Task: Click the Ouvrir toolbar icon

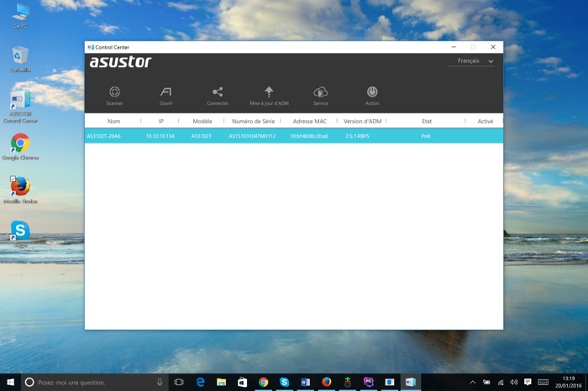Action: pyautogui.click(x=166, y=92)
